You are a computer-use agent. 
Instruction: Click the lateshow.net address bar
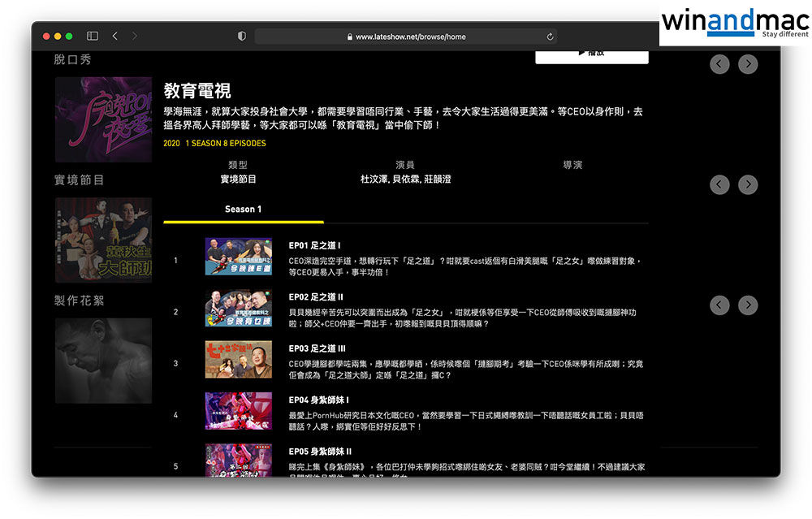point(406,37)
